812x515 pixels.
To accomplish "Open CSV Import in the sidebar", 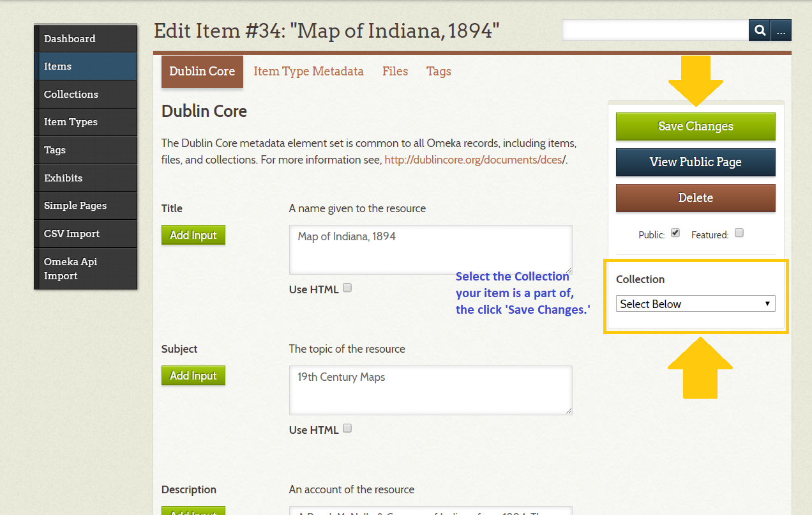I will coord(86,234).
